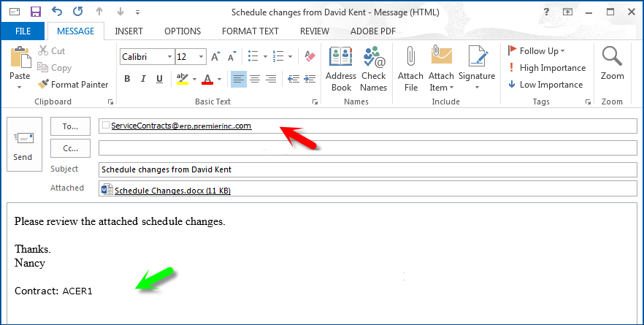
Task: Click the Save icon in quick access toolbar
Action: point(36,12)
